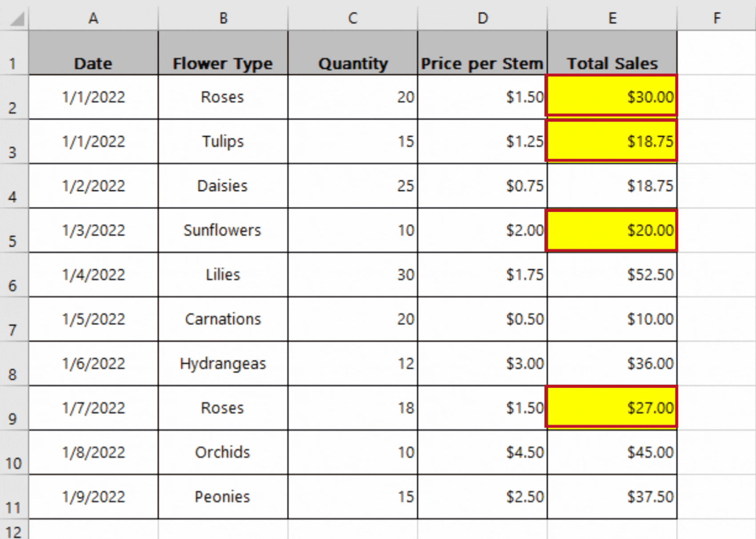
Task: Select column F header
Action: pyautogui.click(x=716, y=18)
